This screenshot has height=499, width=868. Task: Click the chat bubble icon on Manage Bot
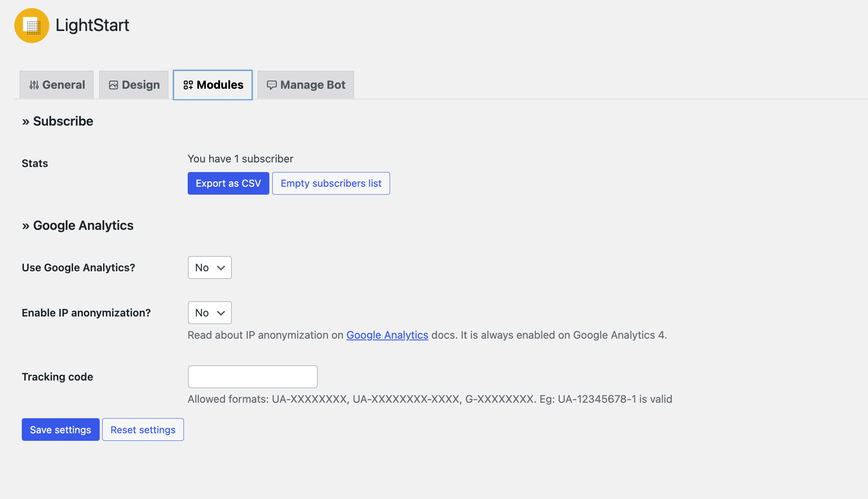[x=271, y=85]
